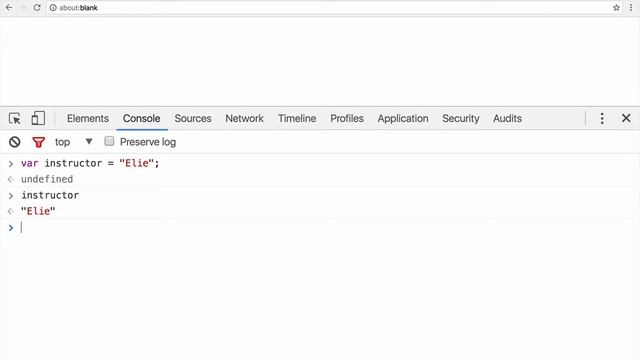View site info icon in address bar
640x360 pixels.
53,8
